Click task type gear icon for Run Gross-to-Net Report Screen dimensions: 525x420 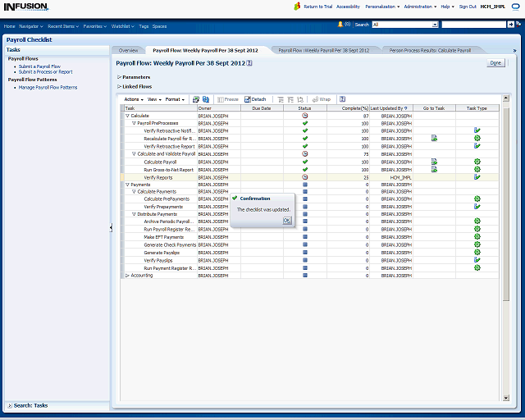pyautogui.click(x=477, y=170)
